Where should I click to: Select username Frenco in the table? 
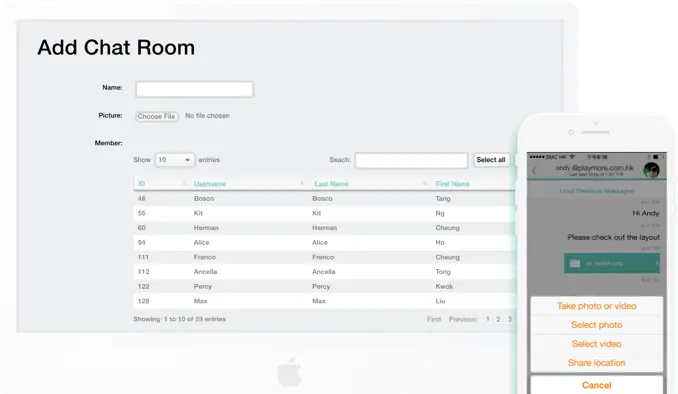[x=205, y=257]
